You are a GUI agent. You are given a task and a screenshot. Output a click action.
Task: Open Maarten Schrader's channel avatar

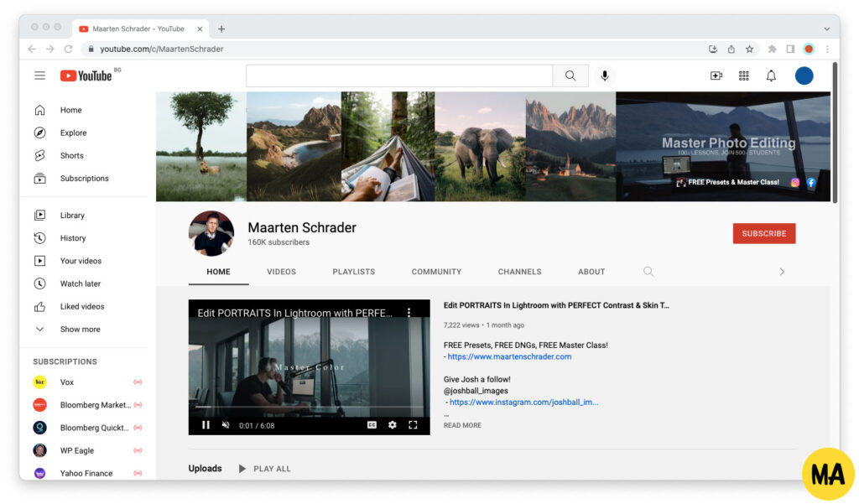pos(211,233)
